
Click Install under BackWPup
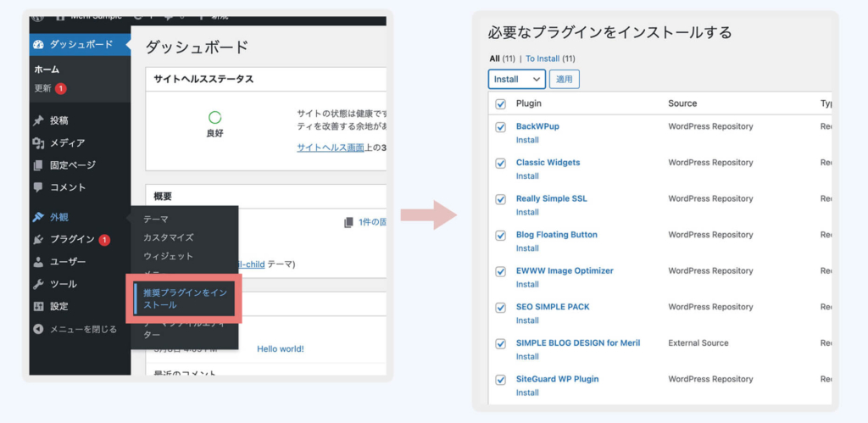(527, 140)
